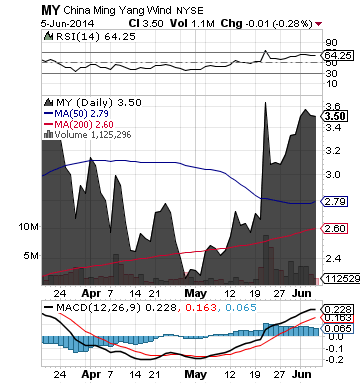Click the MA(50) 2.79 legend entry
The image size is (360, 384).
[81, 114]
